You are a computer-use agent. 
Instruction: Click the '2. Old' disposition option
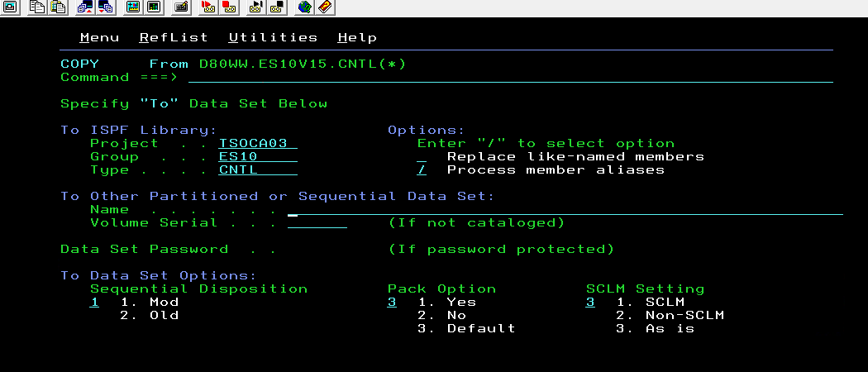click(150, 316)
